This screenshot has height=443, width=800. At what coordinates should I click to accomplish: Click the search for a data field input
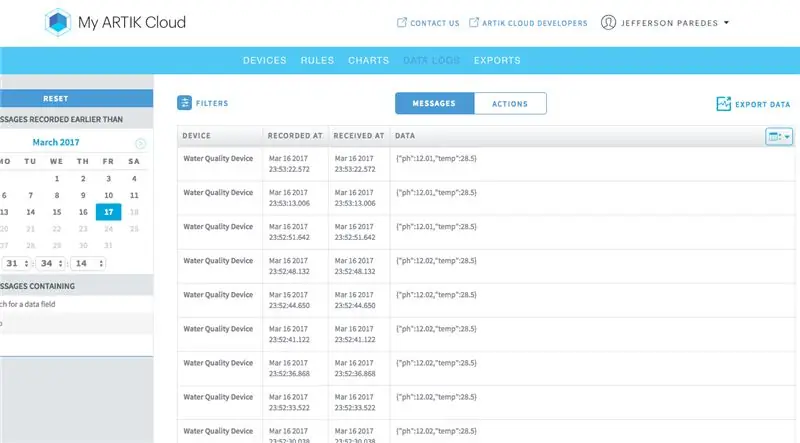click(x=76, y=304)
